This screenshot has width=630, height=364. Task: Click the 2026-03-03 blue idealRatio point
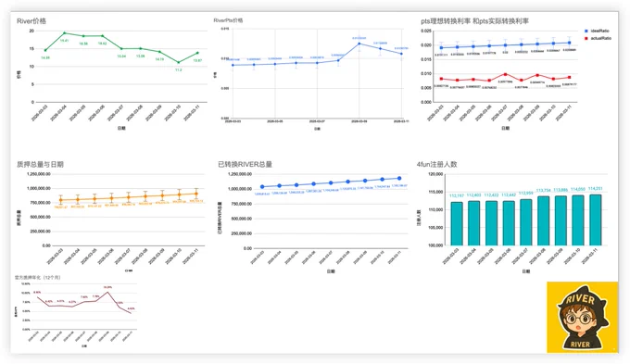tap(442, 47)
